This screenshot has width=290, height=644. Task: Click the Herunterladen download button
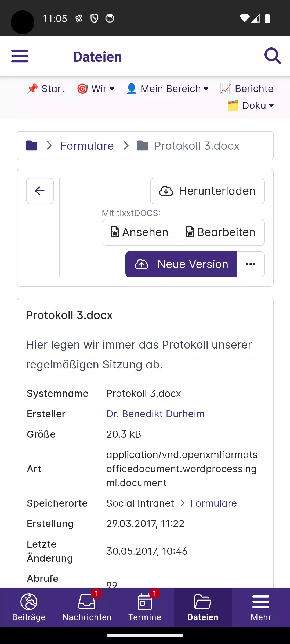tap(207, 191)
